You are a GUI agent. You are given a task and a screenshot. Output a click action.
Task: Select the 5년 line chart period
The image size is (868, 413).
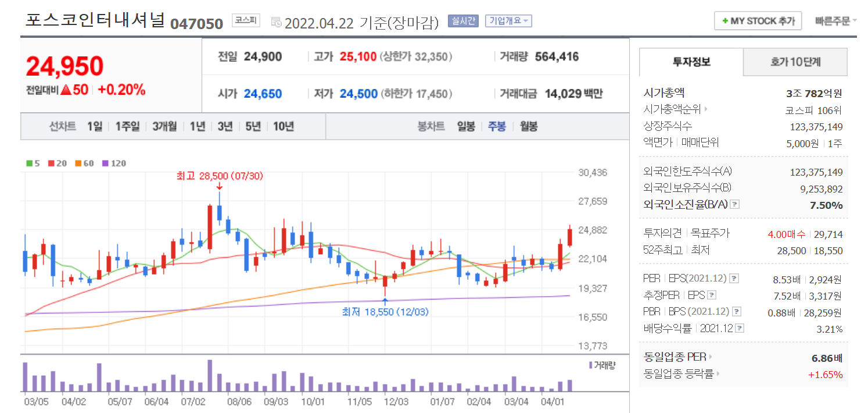click(253, 126)
